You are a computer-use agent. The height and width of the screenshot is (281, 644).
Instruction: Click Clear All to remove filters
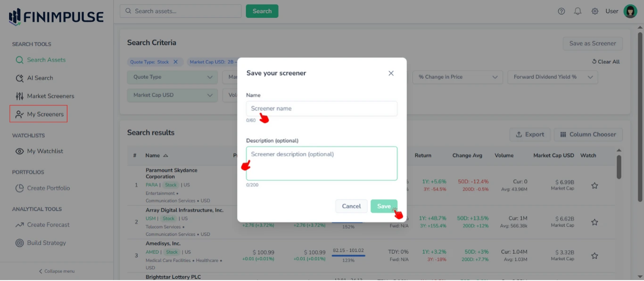pos(605,61)
